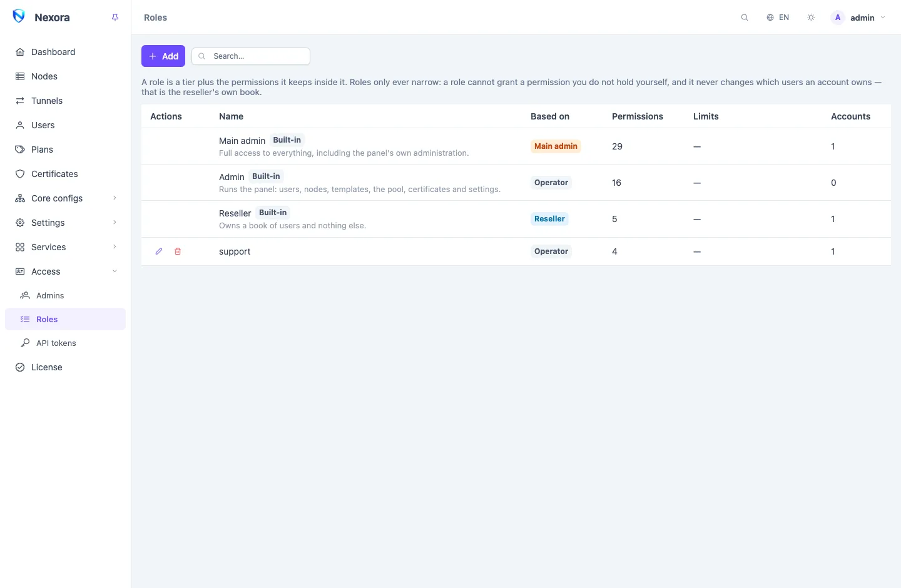Open the EN language selector

[x=778, y=18]
